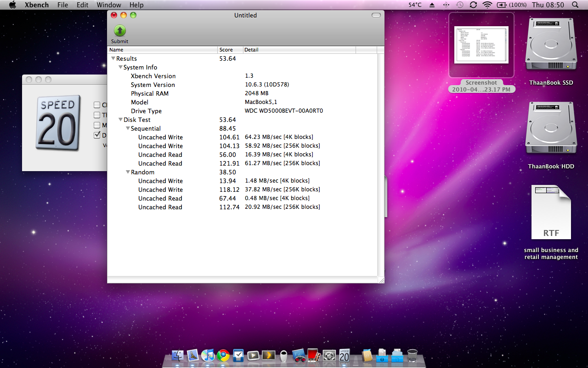588x368 pixels.
Task: Select the 'Xbench Version' row
Action: pos(242,76)
